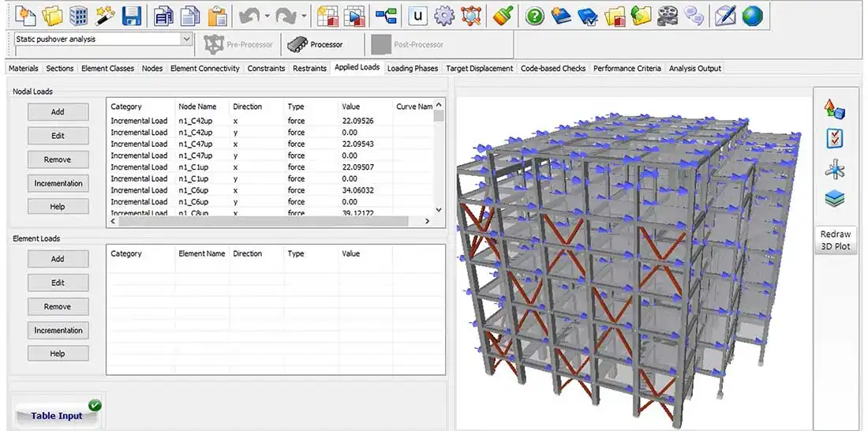This screenshot has width=868, height=431.
Task: Save the project with floppy disk icon
Action: pyautogui.click(x=132, y=16)
